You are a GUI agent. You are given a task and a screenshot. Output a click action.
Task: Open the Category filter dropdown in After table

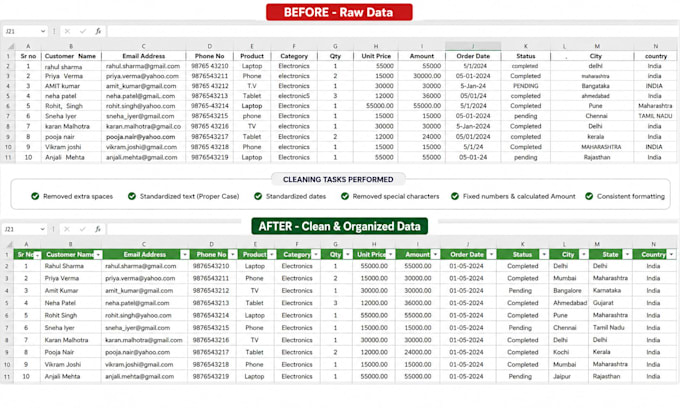pos(316,255)
